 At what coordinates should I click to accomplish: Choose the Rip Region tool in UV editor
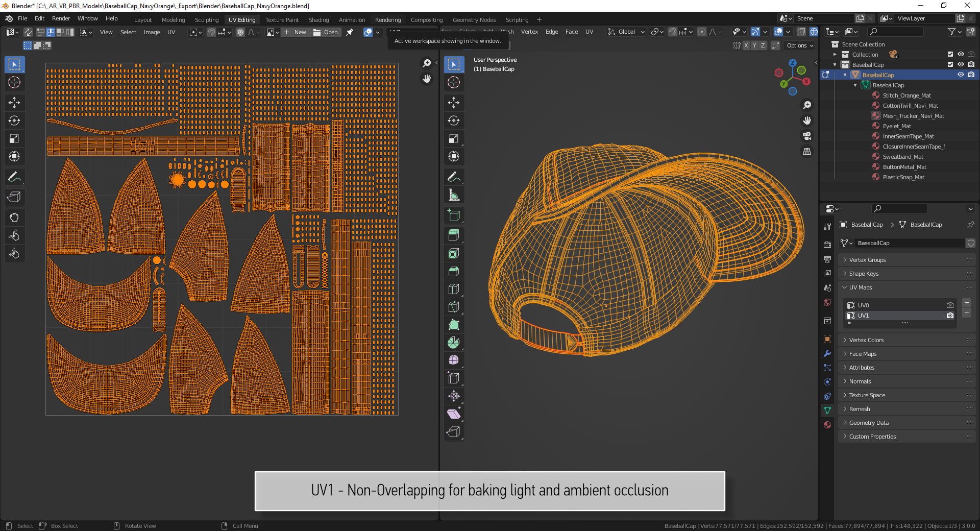pyautogui.click(x=14, y=198)
